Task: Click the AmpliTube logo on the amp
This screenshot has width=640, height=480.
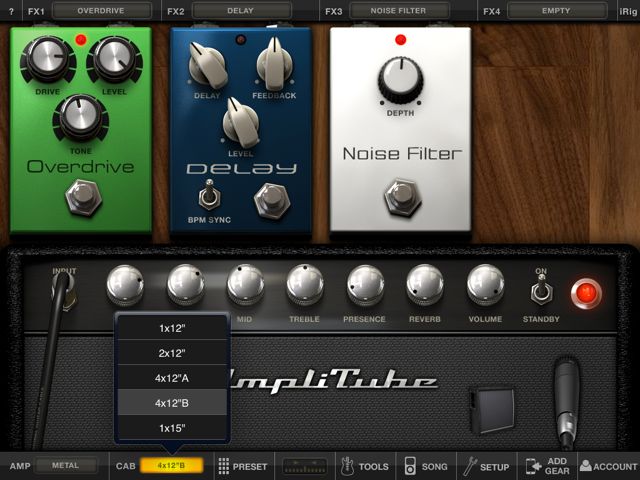Action: click(x=334, y=381)
